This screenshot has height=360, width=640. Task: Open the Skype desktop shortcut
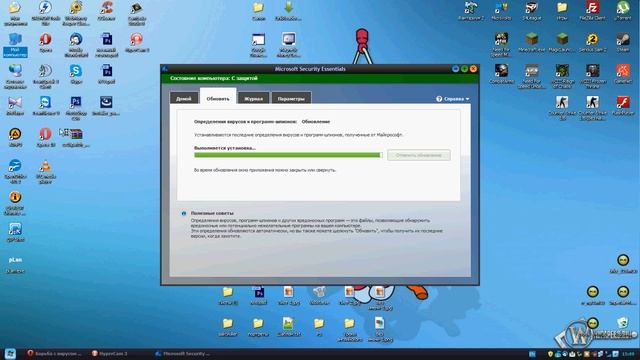76,74
